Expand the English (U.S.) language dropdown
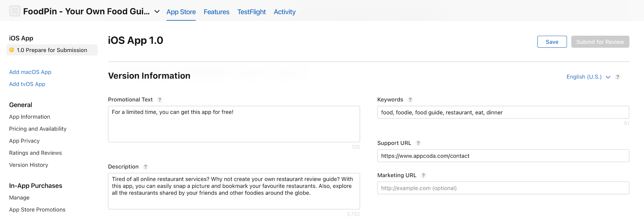The image size is (644, 221). (x=588, y=77)
